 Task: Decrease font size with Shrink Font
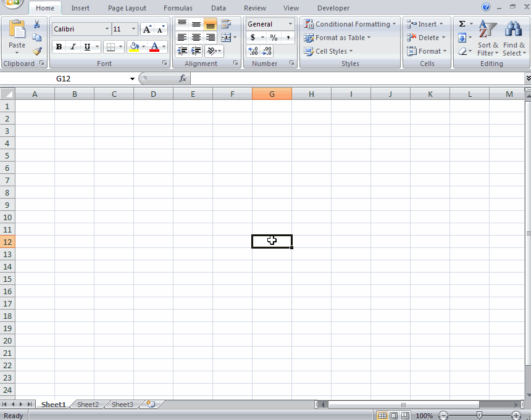[161, 29]
